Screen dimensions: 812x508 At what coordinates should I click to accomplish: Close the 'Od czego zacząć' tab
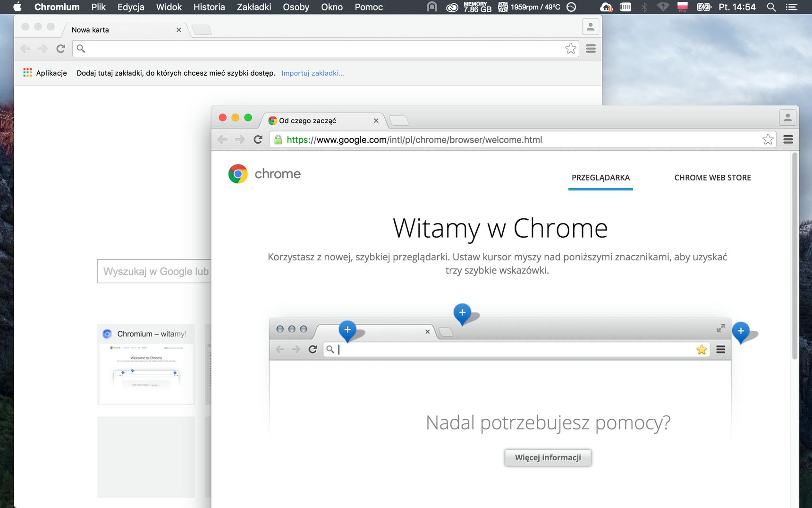(376, 121)
